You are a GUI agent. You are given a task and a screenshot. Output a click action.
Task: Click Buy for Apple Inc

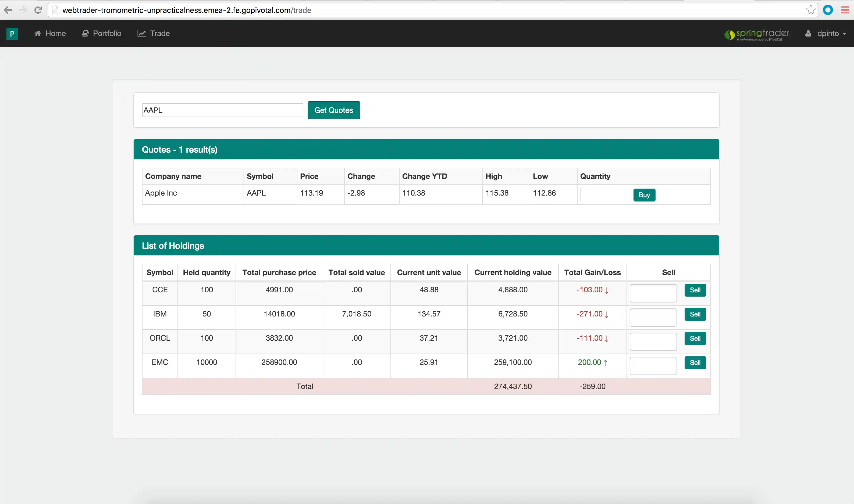[x=644, y=195]
